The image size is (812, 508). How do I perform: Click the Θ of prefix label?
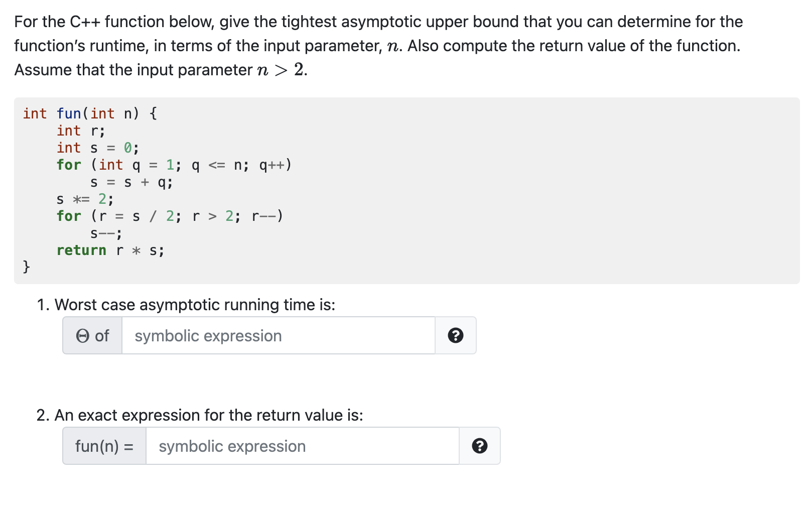[x=92, y=335]
